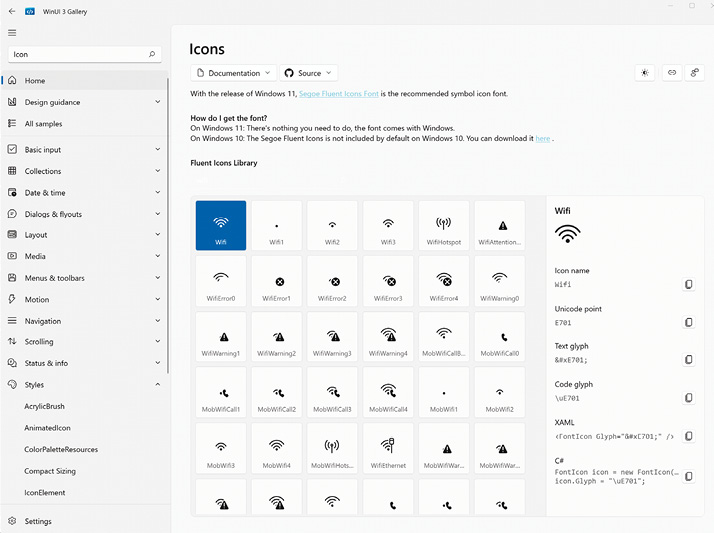Toggle the hamburger navigation menu
714x533 pixels.
(x=12, y=33)
